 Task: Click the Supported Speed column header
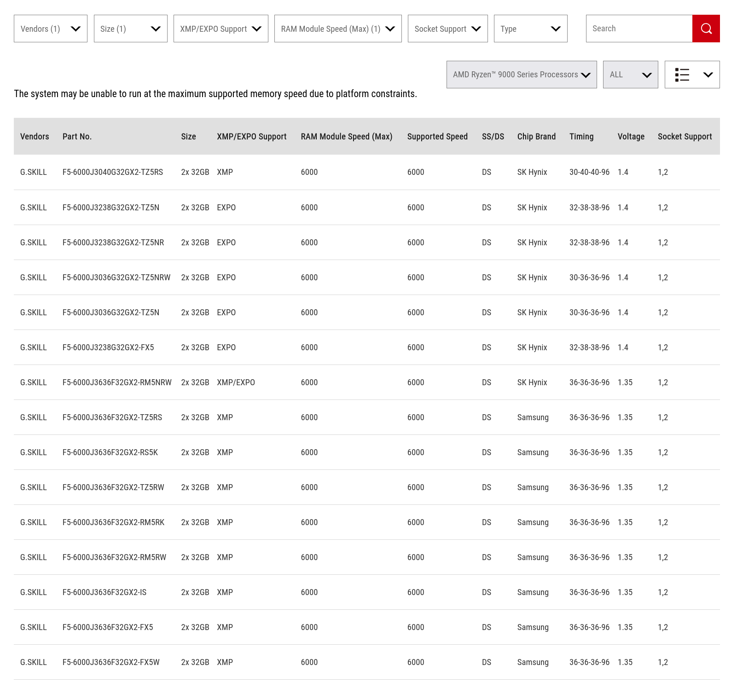[x=437, y=137]
